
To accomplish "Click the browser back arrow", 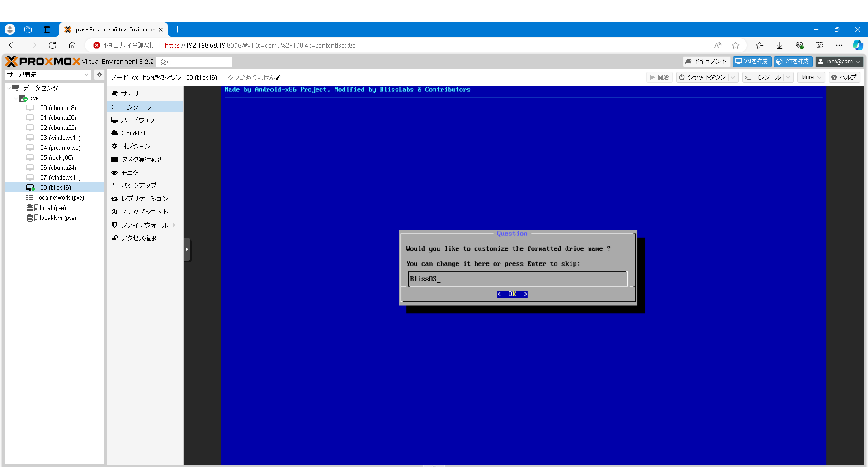I will pos(13,45).
